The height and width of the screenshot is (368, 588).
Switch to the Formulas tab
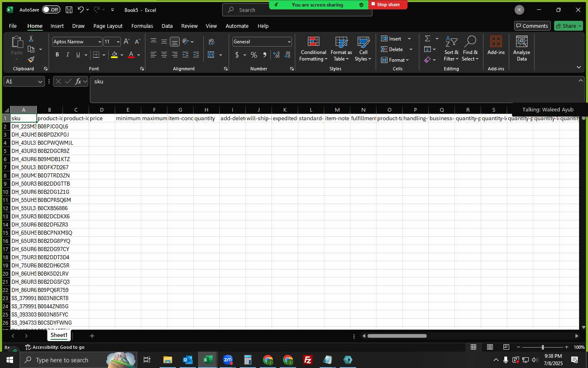(x=142, y=26)
